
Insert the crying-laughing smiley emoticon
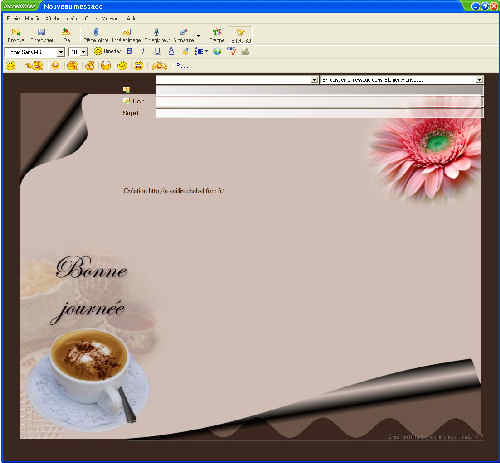point(138,65)
